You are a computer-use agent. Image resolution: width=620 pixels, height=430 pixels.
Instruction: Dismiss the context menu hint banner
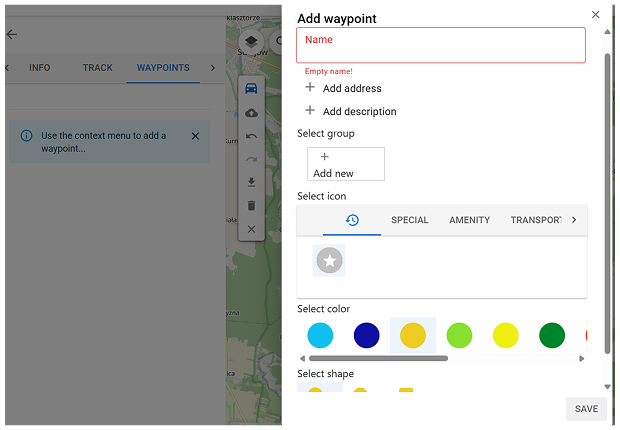(x=195, y=136)
